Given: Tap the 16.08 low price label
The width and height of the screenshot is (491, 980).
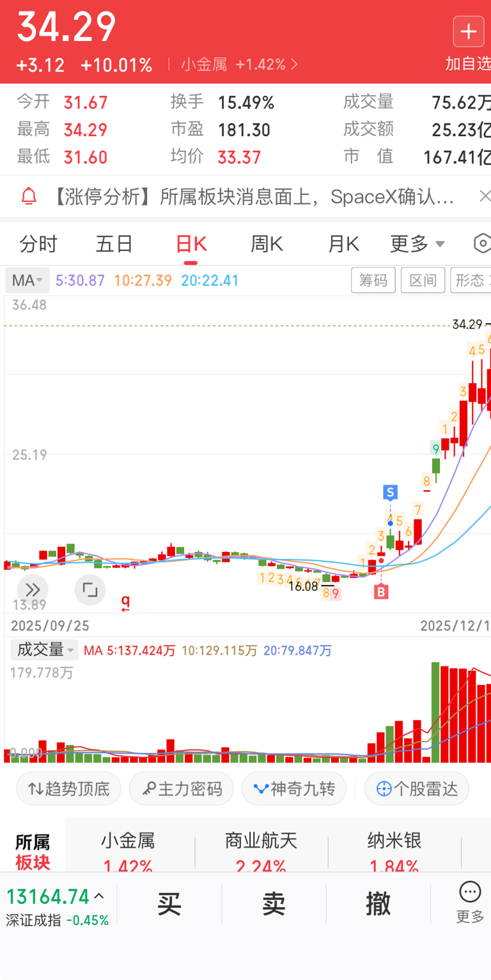Looking at the screenshot, I should click(x=303, y=585).
